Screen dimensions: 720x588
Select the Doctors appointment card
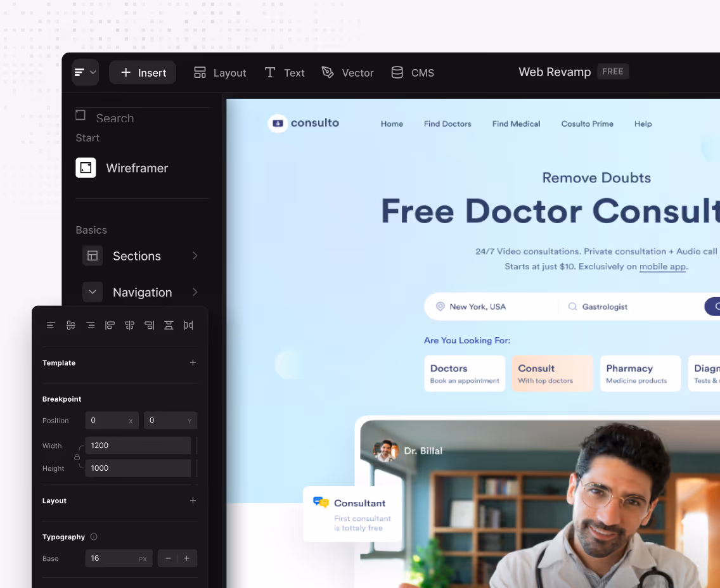pos(465,373)
